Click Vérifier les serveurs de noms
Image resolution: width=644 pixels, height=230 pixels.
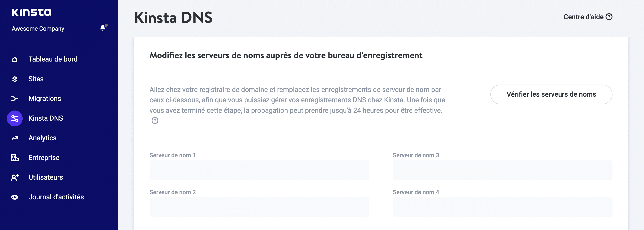click(x=551, y=94)
